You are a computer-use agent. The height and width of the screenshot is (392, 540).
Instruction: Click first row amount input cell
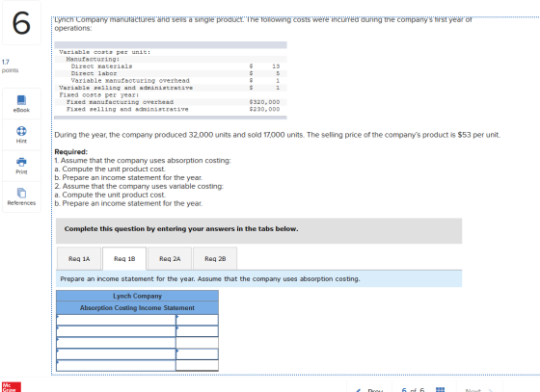pyautogui.click(x=197, y=320)
